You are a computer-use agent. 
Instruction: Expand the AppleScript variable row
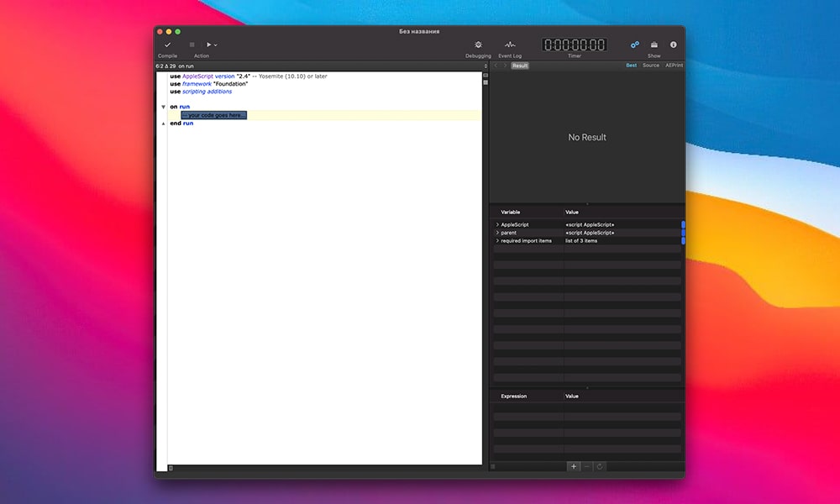click(497, 225)
